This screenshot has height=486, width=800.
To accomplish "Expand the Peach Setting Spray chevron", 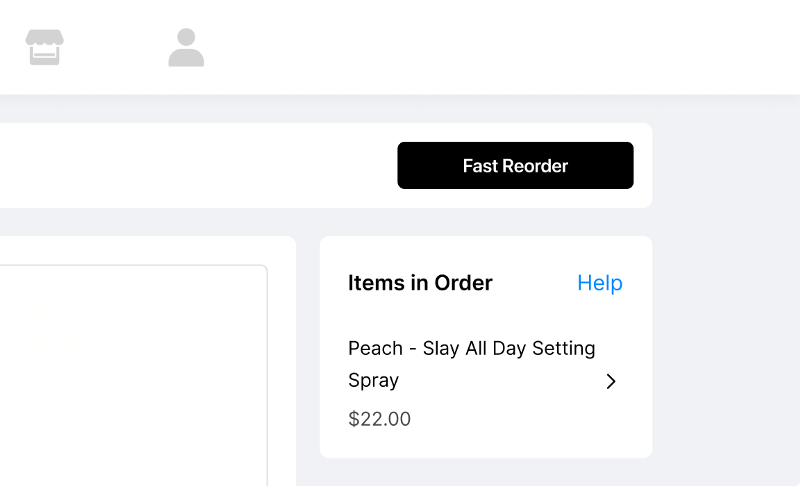I will pos(611,381).
